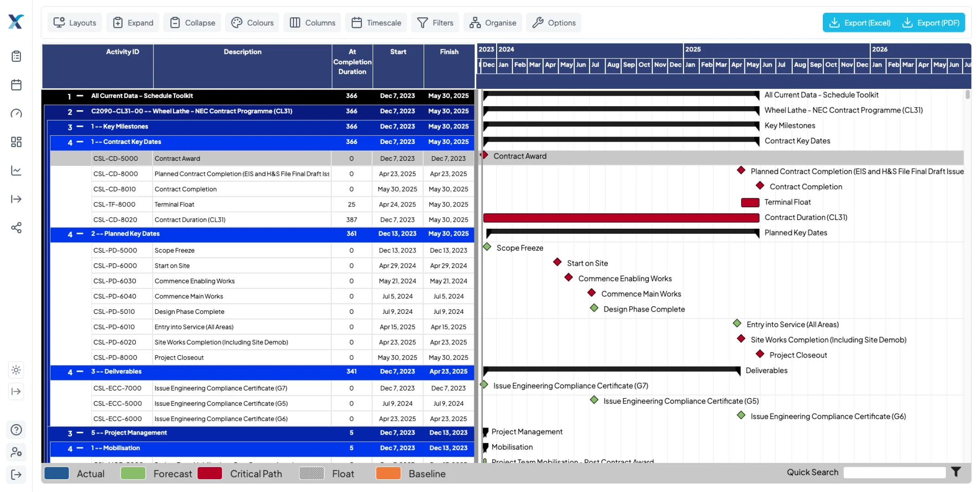Open the help question mark icon
This screenshot has height=492, width=980.
(16, 430)
